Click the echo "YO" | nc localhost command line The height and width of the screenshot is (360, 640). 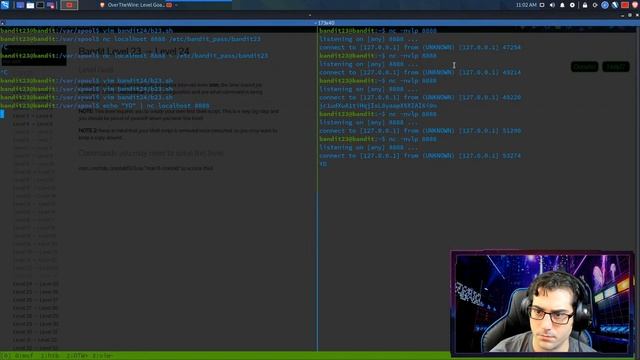[105, 106]
